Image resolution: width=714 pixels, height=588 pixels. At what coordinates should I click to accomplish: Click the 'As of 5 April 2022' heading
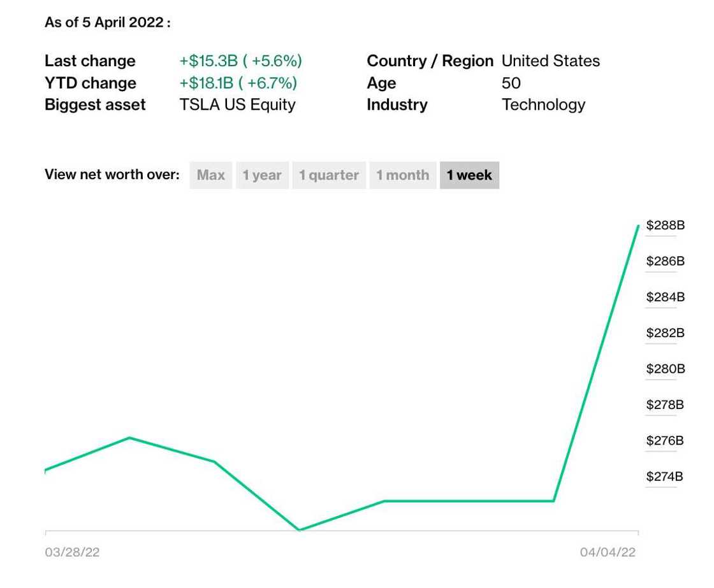coord(107,23)
